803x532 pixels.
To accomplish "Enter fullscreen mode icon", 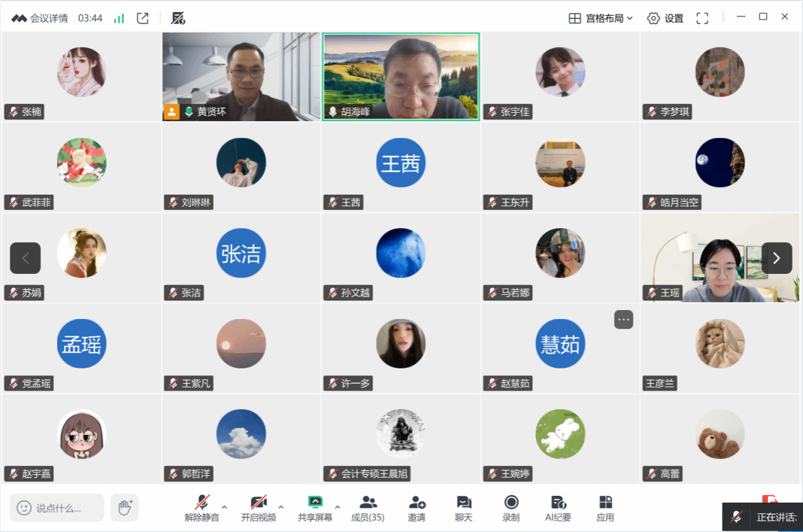I will (702, 18).
